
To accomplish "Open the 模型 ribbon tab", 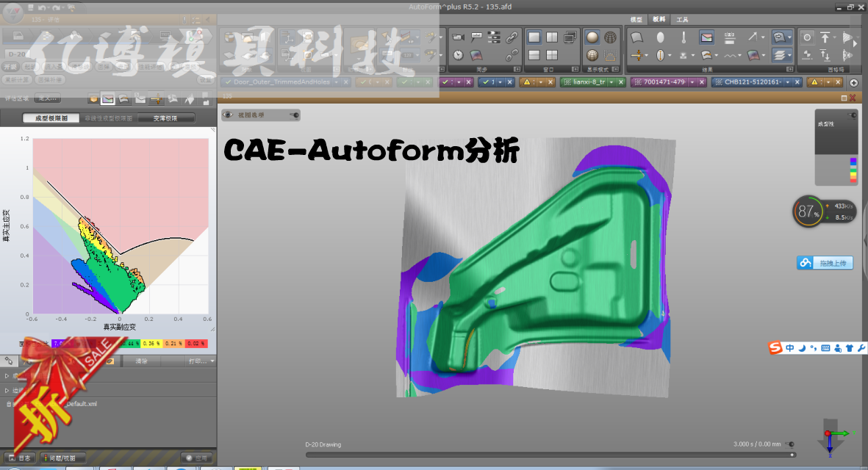I will pos(636,19).
